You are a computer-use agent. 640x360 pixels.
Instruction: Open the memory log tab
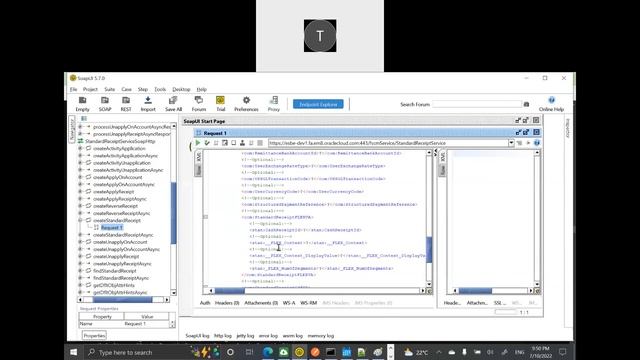321,336
